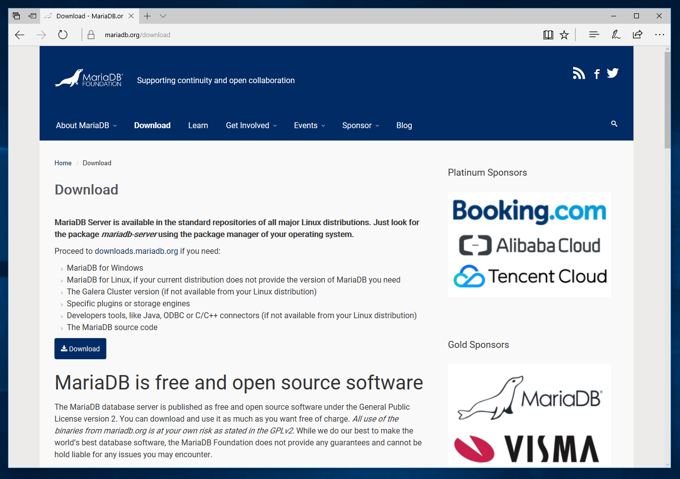This screenshot has width=680, height=479.
Task: Click the Tencent Cloud sponsor logo
Action: pos(530,276)
